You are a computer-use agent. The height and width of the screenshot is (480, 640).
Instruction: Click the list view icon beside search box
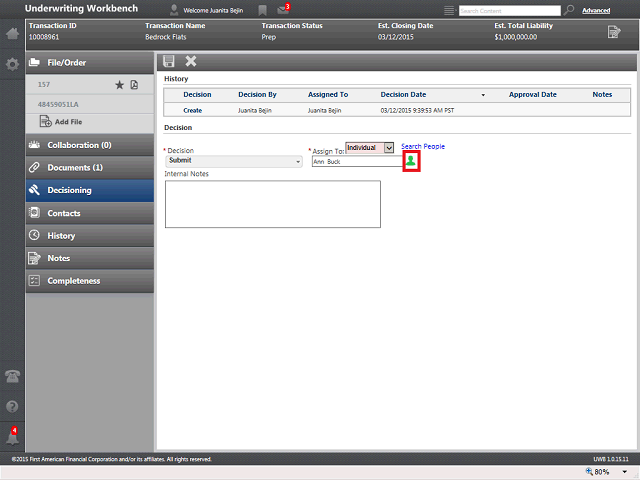(x=449, y=11)
